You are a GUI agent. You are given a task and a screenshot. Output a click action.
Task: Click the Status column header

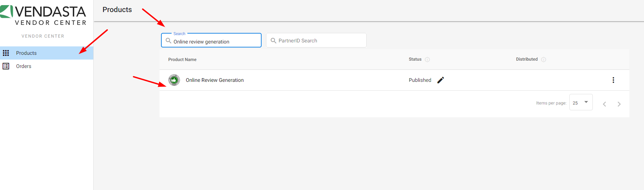(x=415, y=59)
